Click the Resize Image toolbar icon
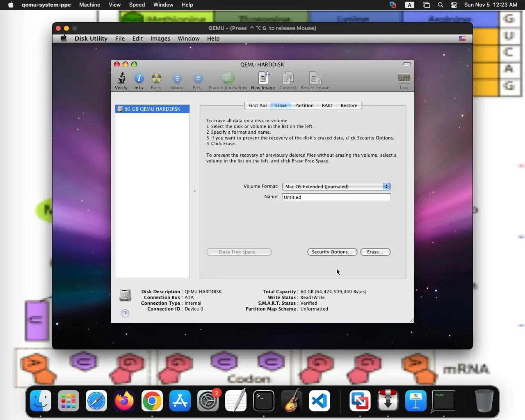Screen dimensions: 525x420 coord(315,81)
